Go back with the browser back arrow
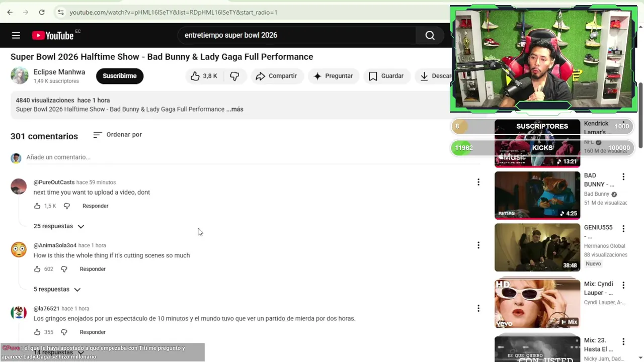This screenshot has width=644, height=362. pyautogui.click(x=10, y=12)
